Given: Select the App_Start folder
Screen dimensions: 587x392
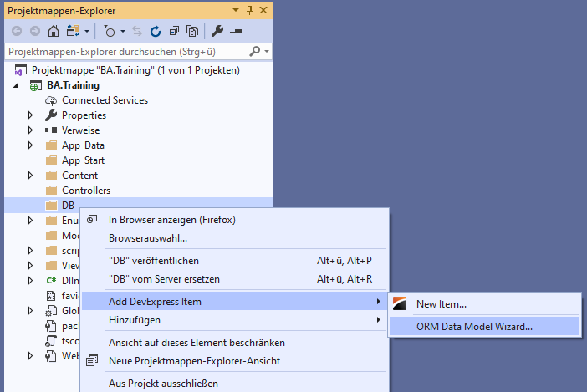Looking at the screenshot, I should [x=83, y=160].
